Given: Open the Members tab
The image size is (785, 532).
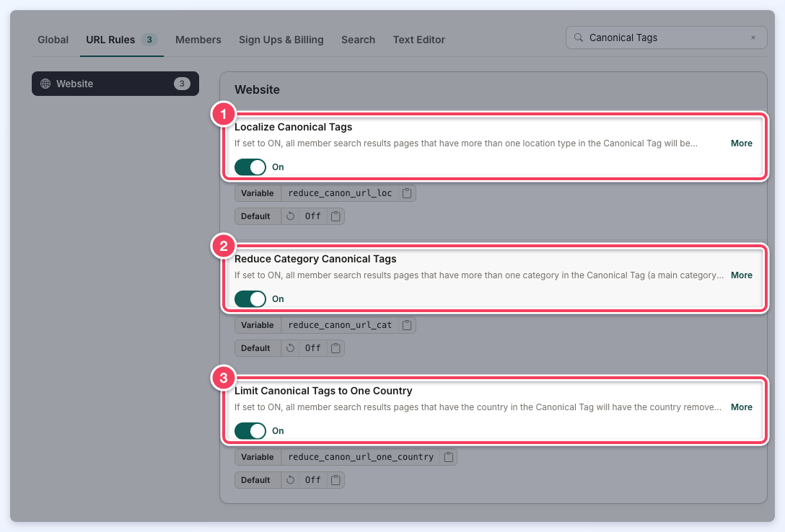Looking at the screenshot, I should click(x=198, y=40).
